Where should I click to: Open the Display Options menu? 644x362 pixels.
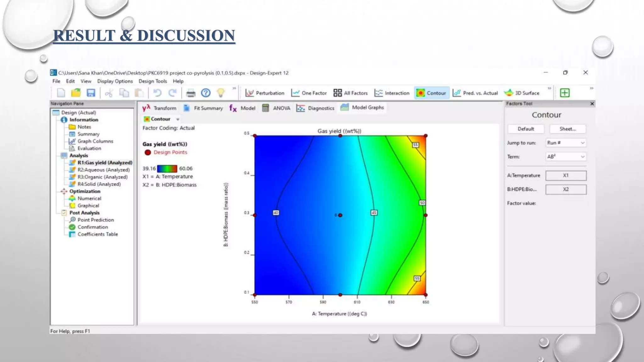pos(115,81)
